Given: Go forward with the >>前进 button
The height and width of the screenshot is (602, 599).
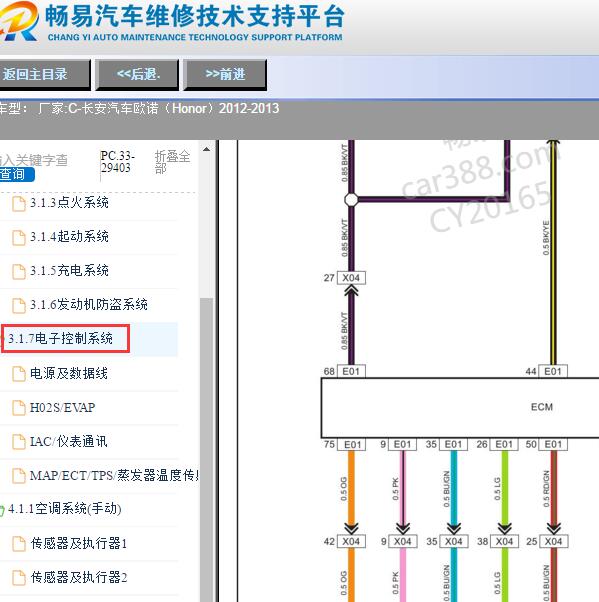Looking at the screenshot, I should point(225,74).
